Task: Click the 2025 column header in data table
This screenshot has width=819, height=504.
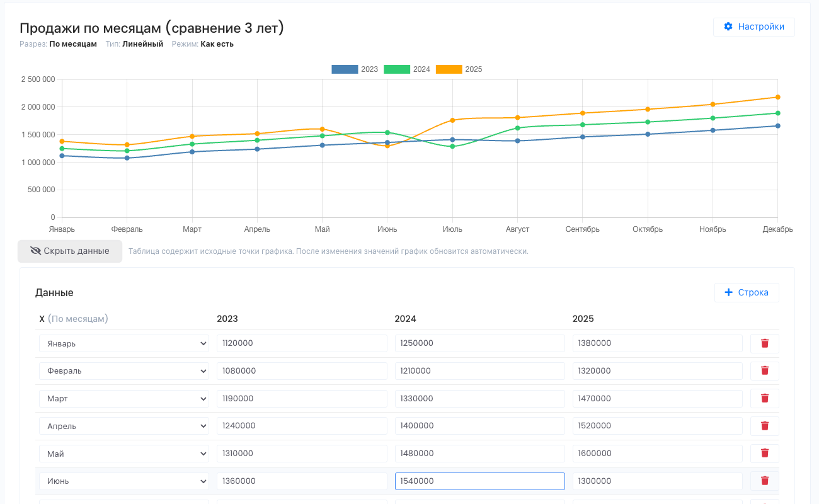Action: coord(583,319)
